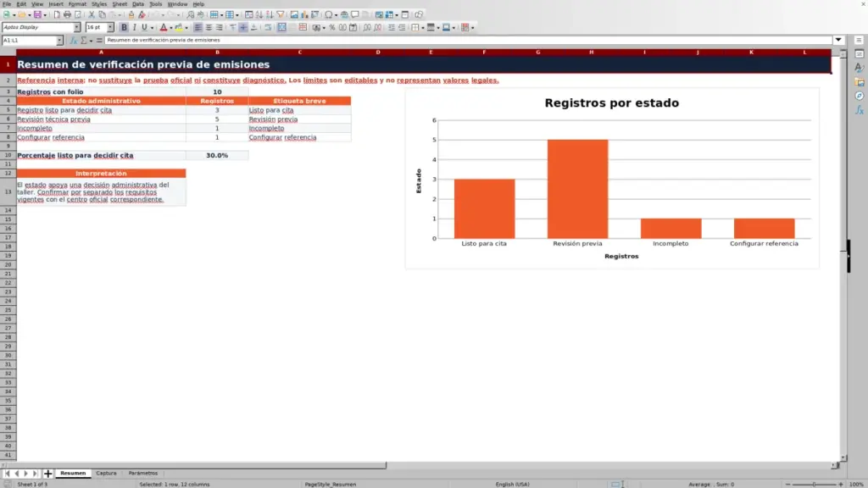The image size is (868, 488).
Task: Open Find & Replace magnifier icon
Action: (191, 15)
